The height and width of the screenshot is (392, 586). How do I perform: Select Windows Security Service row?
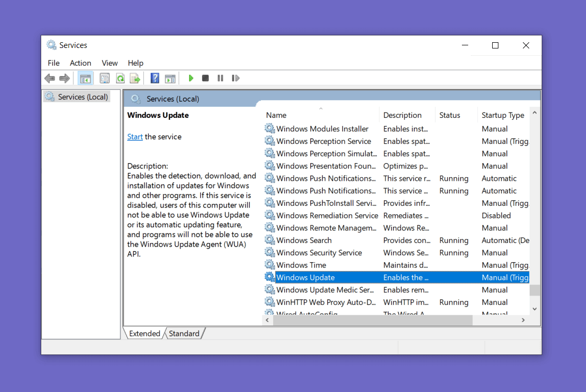(x=397, y=253)
